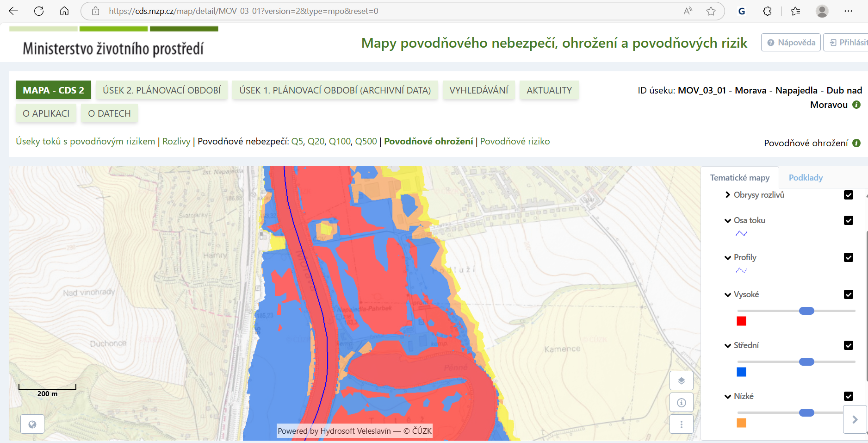The width and height of the screenshot is (868, 443).
Task: Click the map info icon button
Action: 681,402
